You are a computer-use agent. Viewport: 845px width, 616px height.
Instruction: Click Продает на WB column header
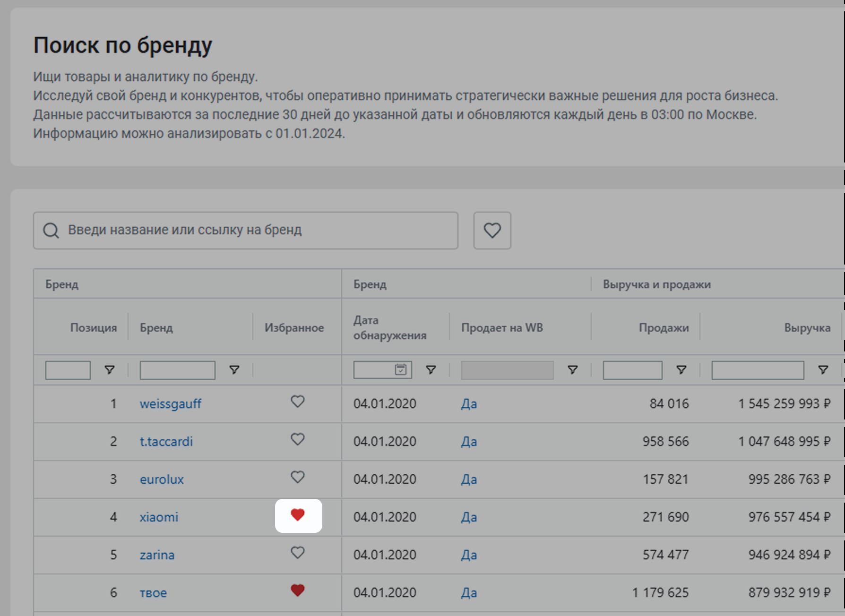[x=502, y=327]
